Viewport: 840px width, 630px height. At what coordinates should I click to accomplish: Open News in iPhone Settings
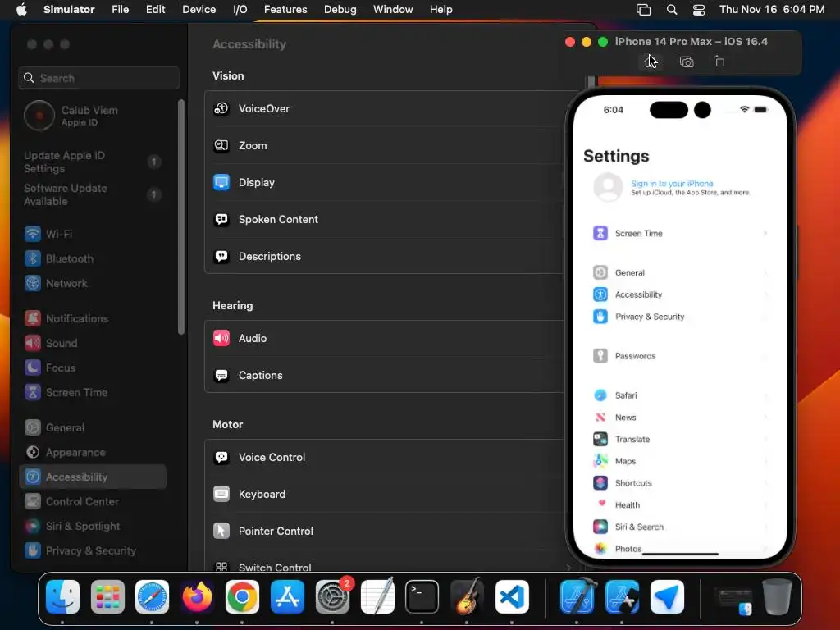click(x=680, y=418)
